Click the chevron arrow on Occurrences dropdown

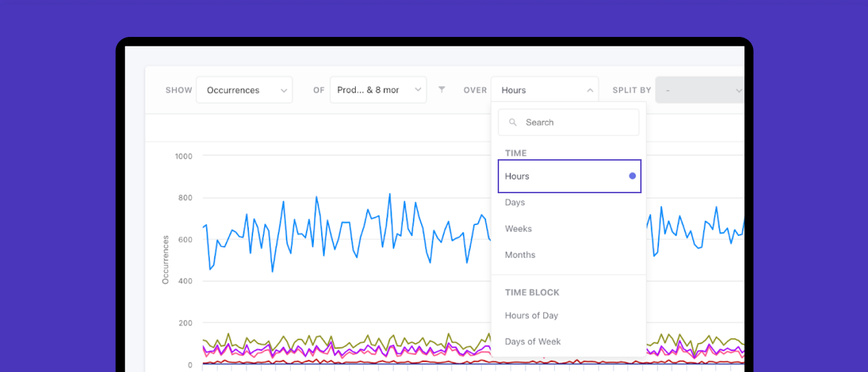[283, 90]
